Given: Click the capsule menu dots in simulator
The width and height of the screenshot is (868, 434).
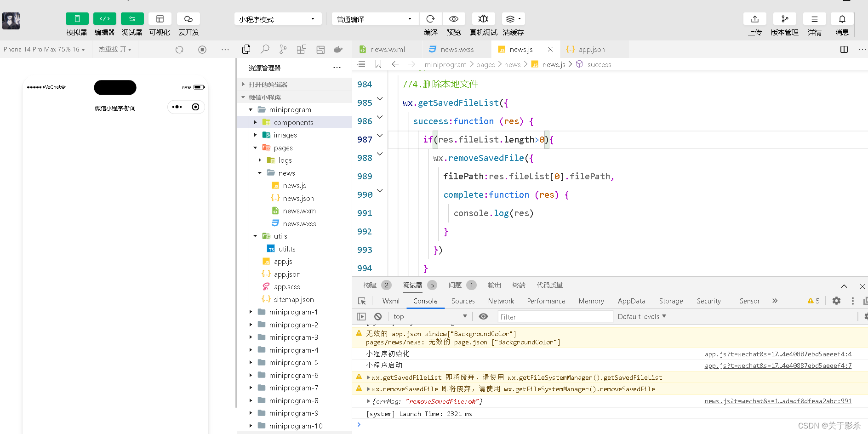Looking at the screenshot, I should coord(177,107).
